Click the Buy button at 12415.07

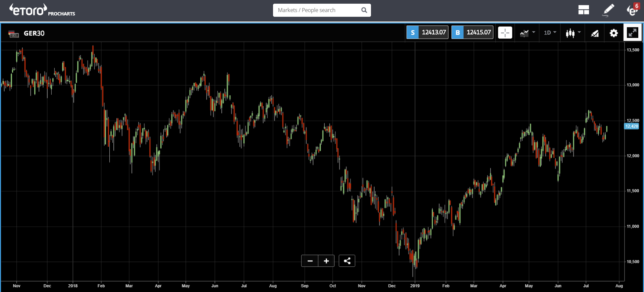[x=472, y=32]
